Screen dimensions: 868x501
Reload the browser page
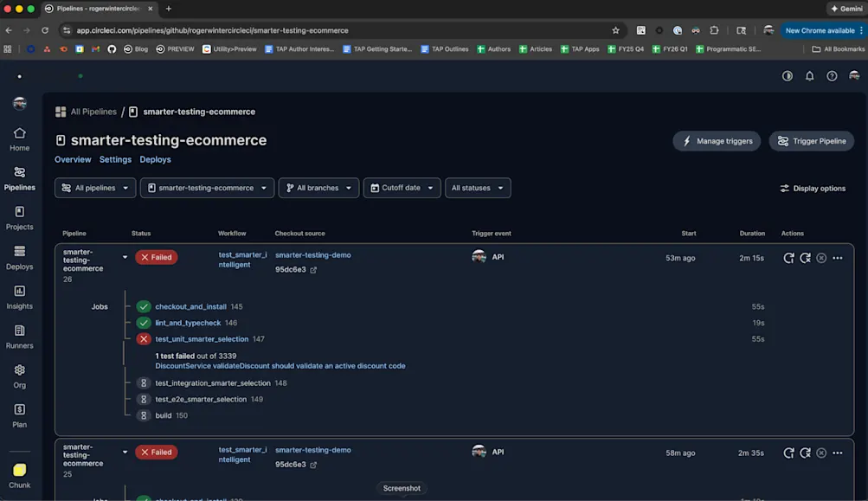(45, 30)
